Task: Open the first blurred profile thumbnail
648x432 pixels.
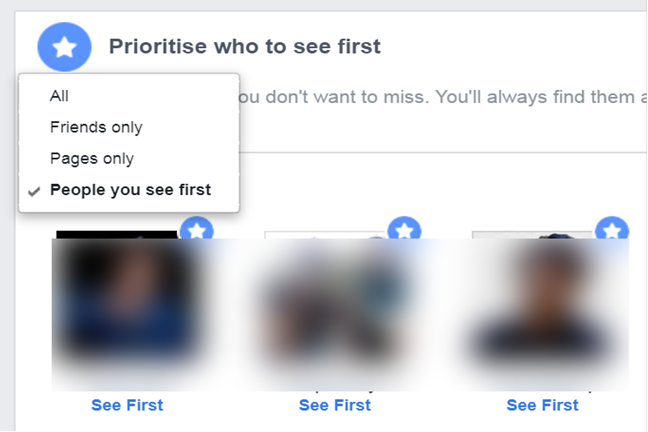Action: (x=126, y=312)
